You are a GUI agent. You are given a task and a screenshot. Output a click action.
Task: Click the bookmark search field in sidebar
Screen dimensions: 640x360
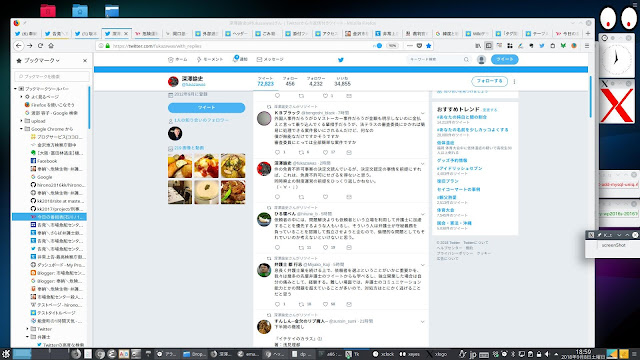52,76
